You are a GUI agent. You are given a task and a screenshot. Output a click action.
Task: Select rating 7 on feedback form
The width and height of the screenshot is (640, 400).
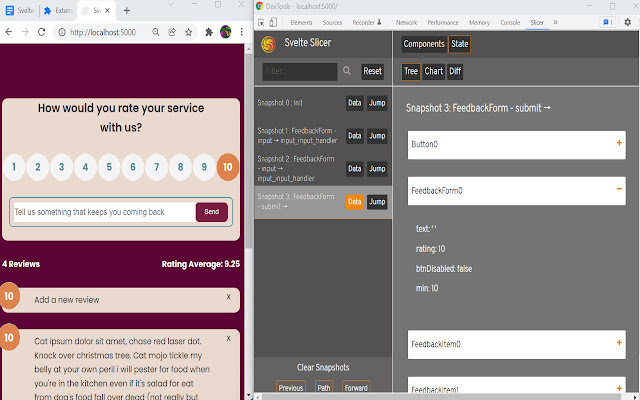(156, 167)
